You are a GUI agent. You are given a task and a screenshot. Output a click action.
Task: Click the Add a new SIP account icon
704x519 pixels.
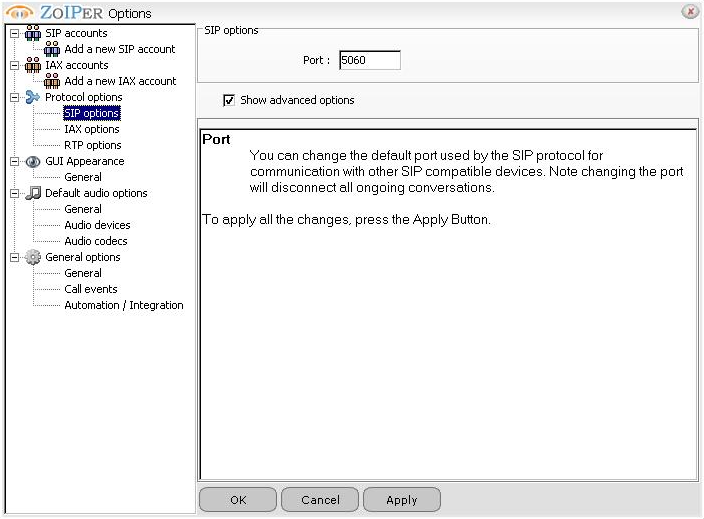(52, 49)
